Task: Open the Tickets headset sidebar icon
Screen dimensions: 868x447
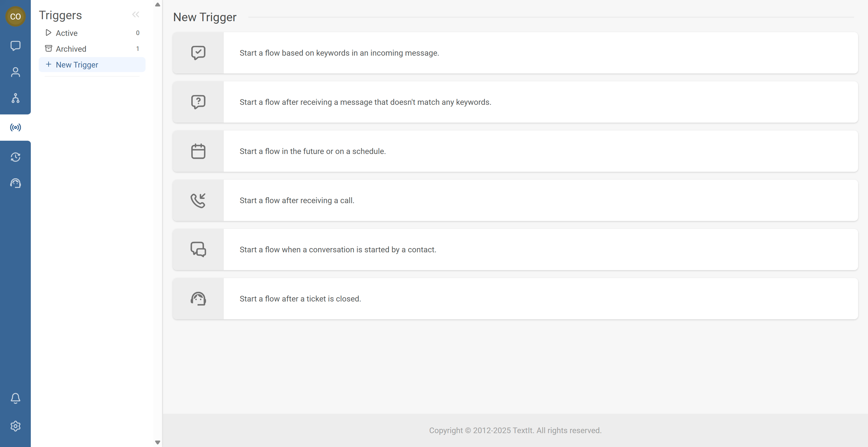Action: pyautogui.click(x=15, y=183)
